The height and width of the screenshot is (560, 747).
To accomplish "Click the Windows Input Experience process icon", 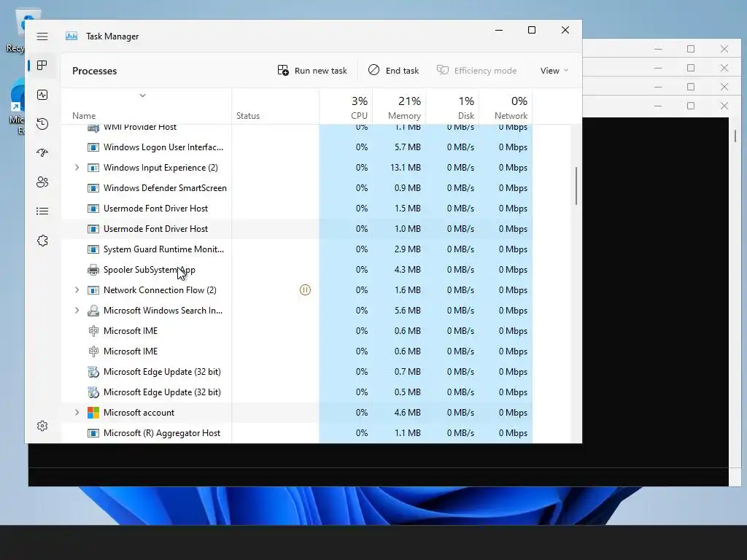I will pyautogui.click(x=93, y=168).
